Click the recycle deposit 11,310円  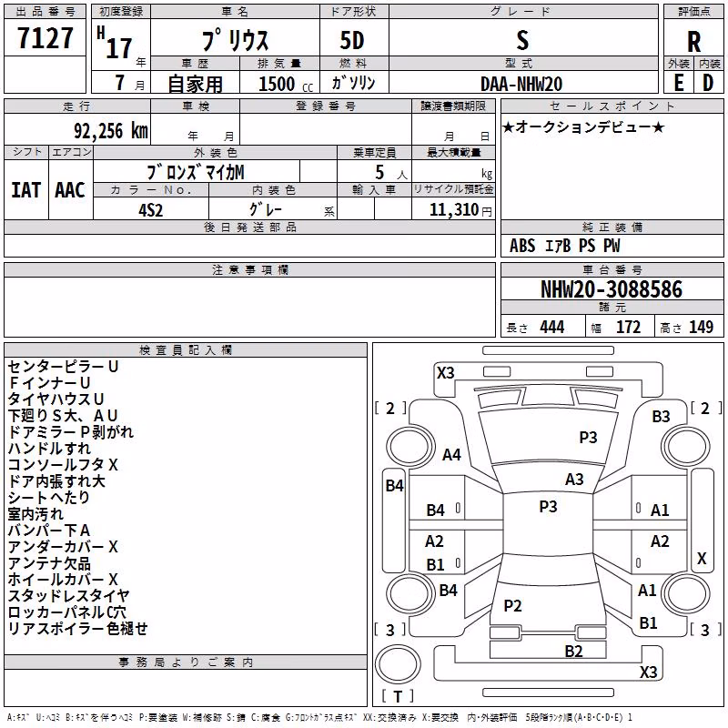coord(460,210)
